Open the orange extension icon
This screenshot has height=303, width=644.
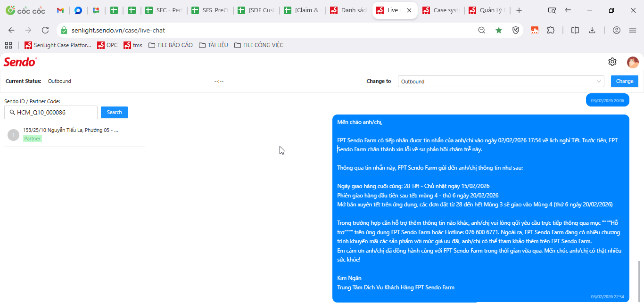[535, 30]
